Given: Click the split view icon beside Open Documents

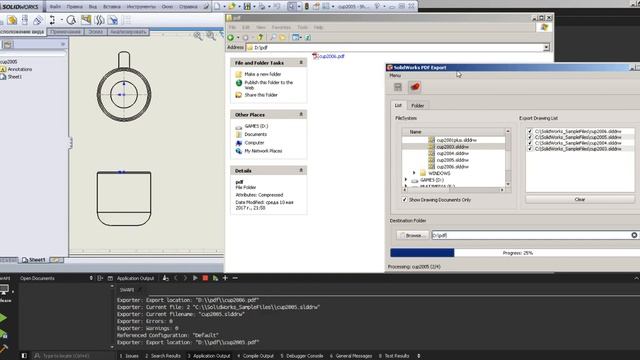Looking at the screenshot, I should click(x=100, y=278).
